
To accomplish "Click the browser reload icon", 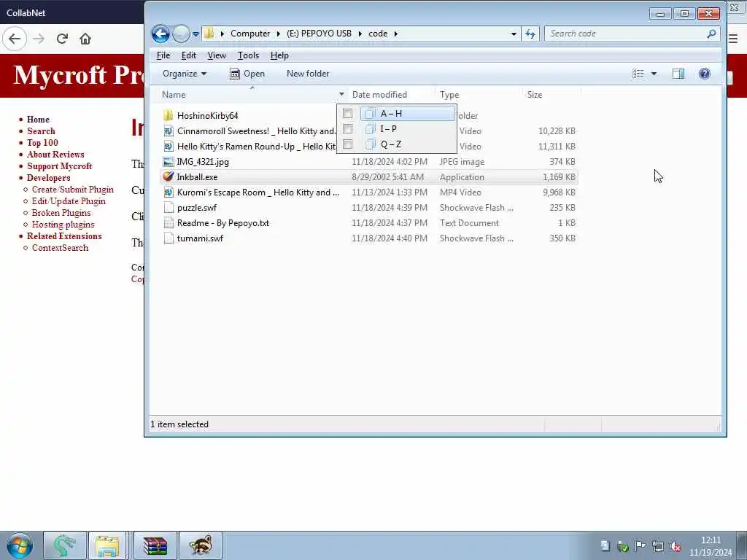I will point(62,39).
